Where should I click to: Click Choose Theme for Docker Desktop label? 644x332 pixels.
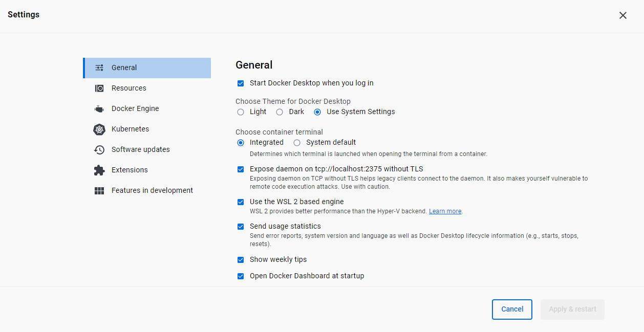[x=293, y=101]
